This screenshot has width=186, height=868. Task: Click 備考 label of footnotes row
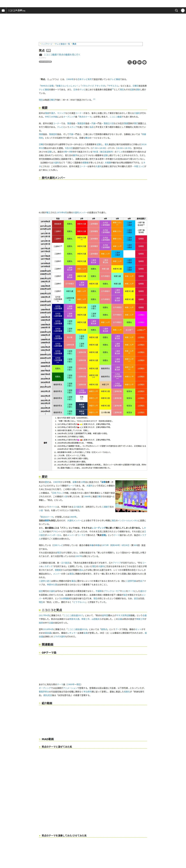[45, 443]
